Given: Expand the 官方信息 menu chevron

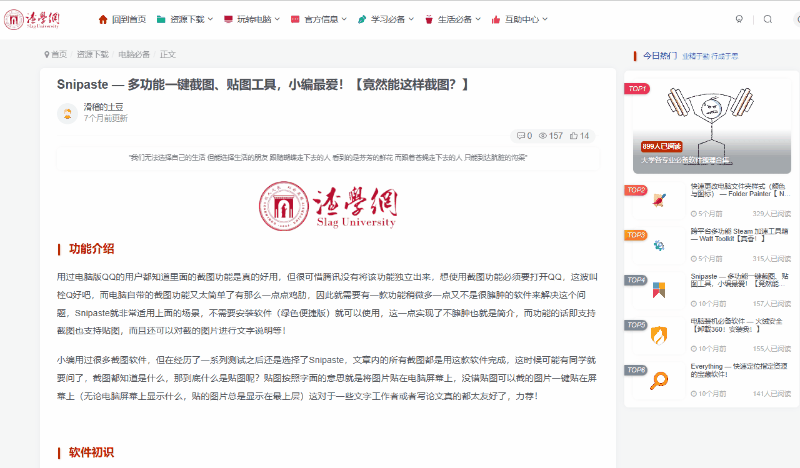Looking at the screenshot, I should point(344,19).
